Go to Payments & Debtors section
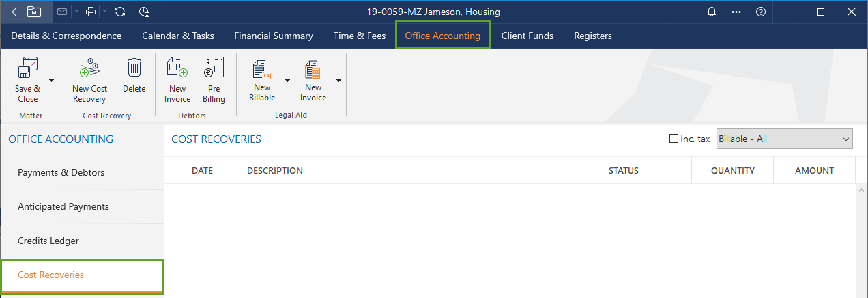The height and width of the screenshot is (298, 868). (61, 172)
